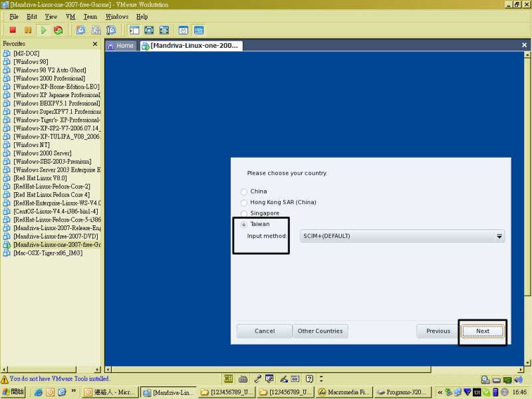
Task: Select the China radio button
Action: [x=243, y=192]
